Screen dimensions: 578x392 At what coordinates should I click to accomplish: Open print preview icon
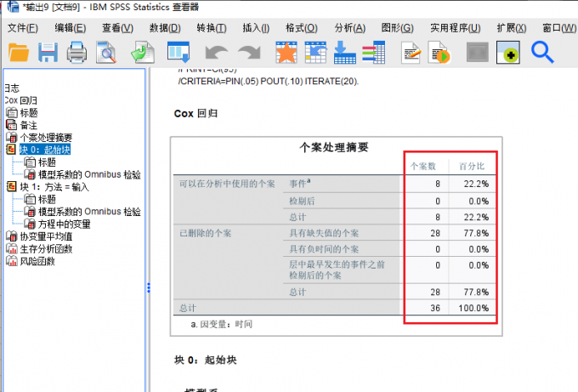pos(106,53)
